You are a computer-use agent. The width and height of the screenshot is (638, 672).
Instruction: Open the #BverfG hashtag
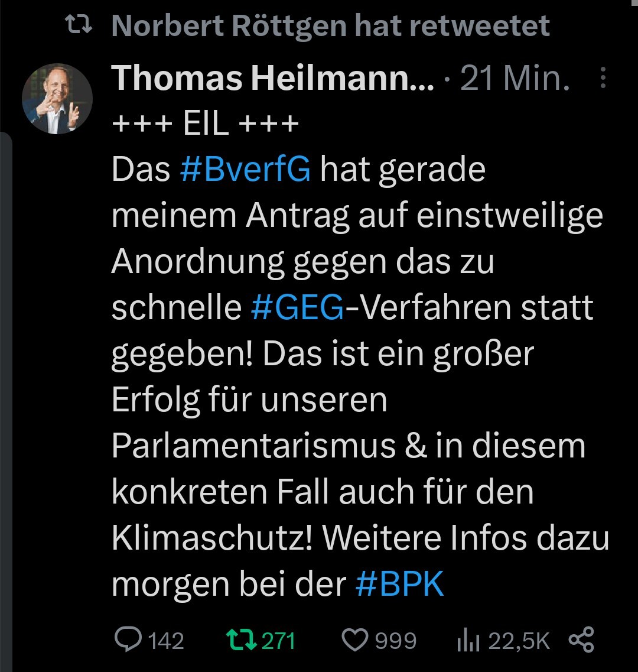[245, 169]
